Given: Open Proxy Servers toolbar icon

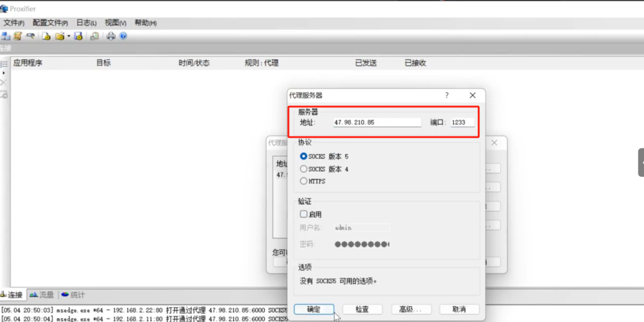Looking at the screenshot, I should click(x=6, y=36).
